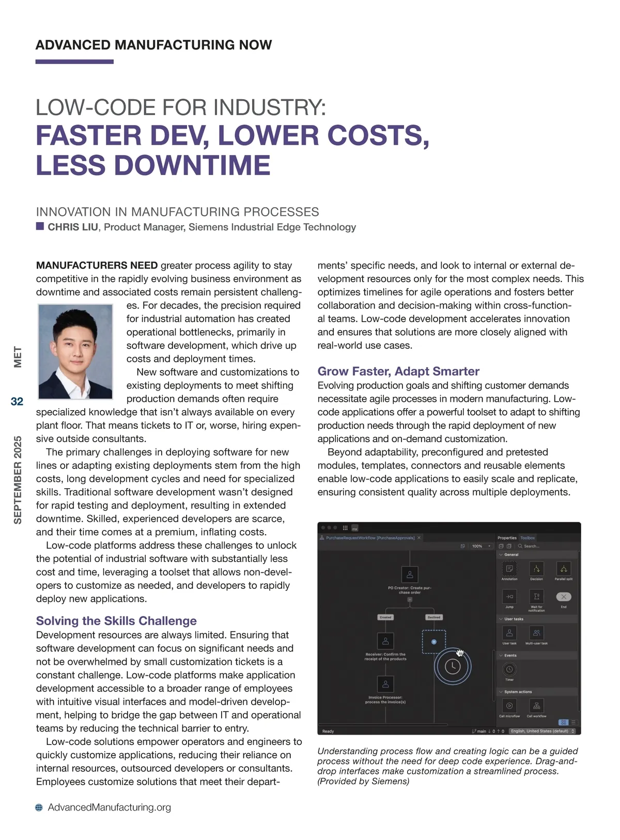Collapse the User tasks section

[501, 618]
